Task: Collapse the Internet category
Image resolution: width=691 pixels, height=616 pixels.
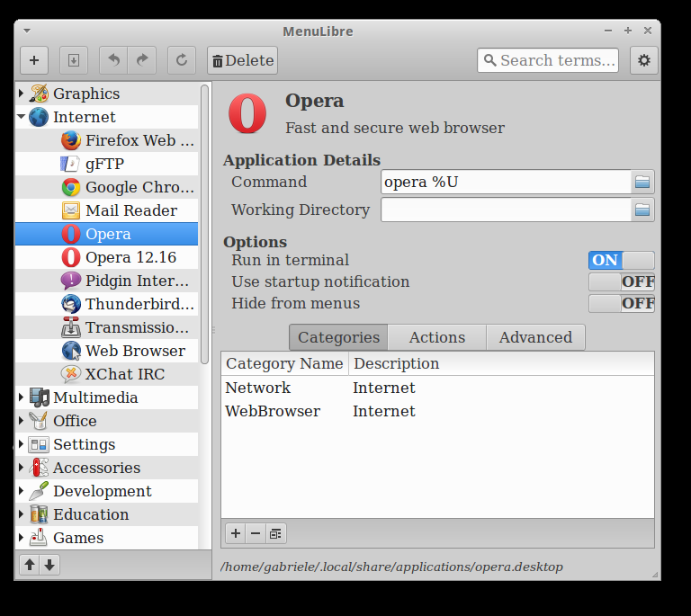Action: (x=21, y=117)
